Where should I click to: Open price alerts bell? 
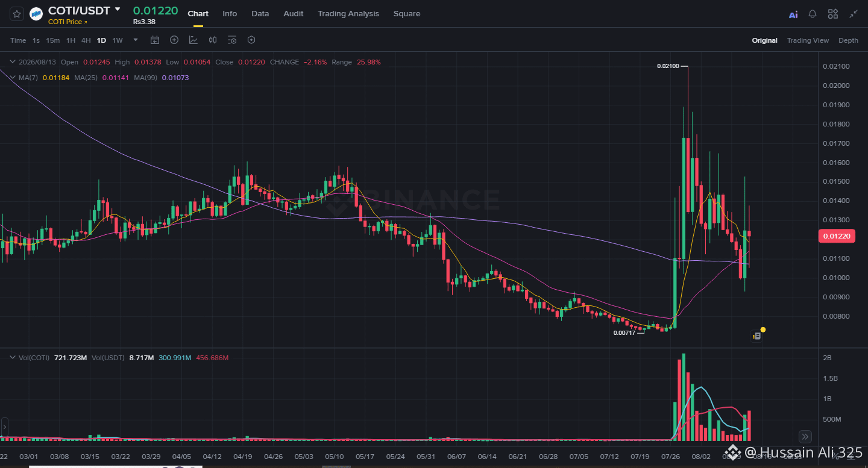tap(813, 14)
